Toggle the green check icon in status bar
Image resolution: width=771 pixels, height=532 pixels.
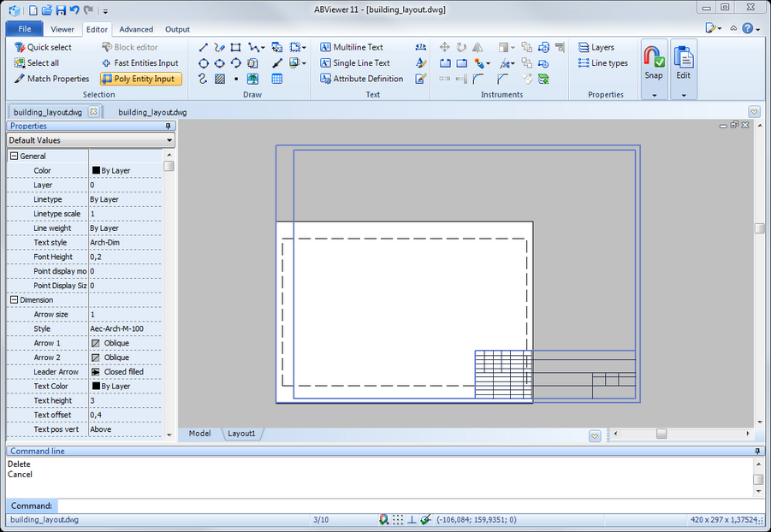pos(426,519)
